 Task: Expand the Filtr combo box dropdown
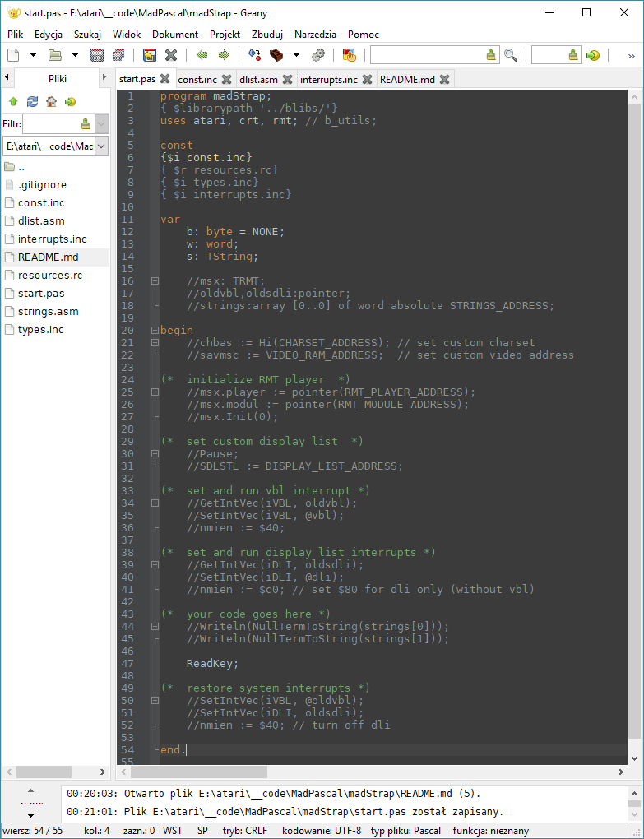[102, 124]
